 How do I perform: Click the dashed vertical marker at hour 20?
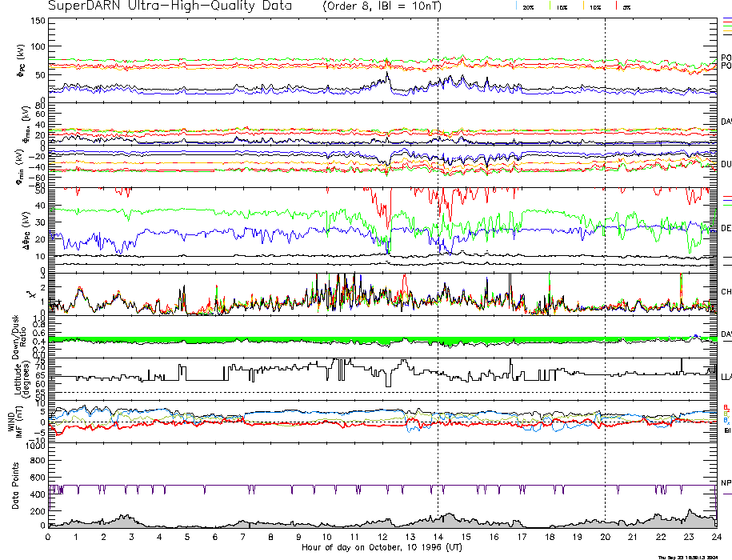tap(605, 240)
